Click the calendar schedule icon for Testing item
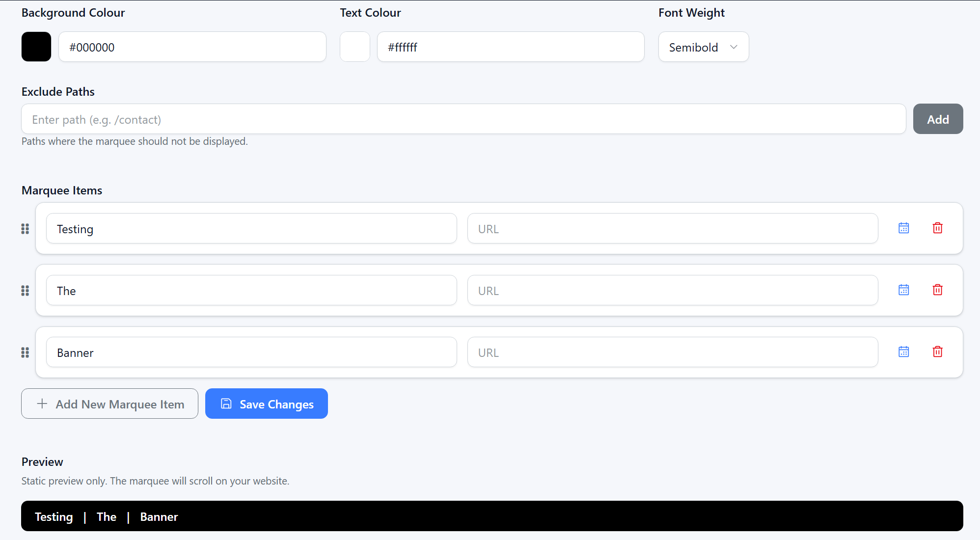The height and width of the screenshot is (540, 980). pos(903,228)
